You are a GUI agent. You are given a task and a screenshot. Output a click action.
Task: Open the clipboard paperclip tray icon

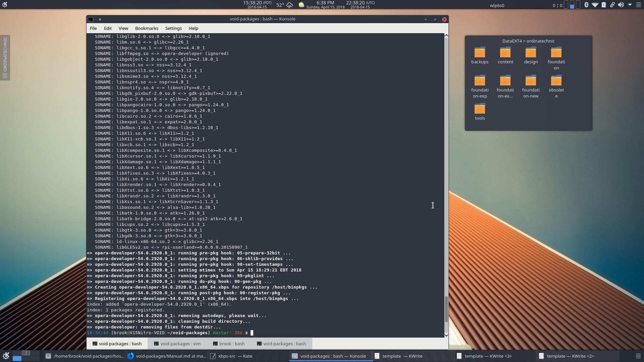click(x=612, y=5)
